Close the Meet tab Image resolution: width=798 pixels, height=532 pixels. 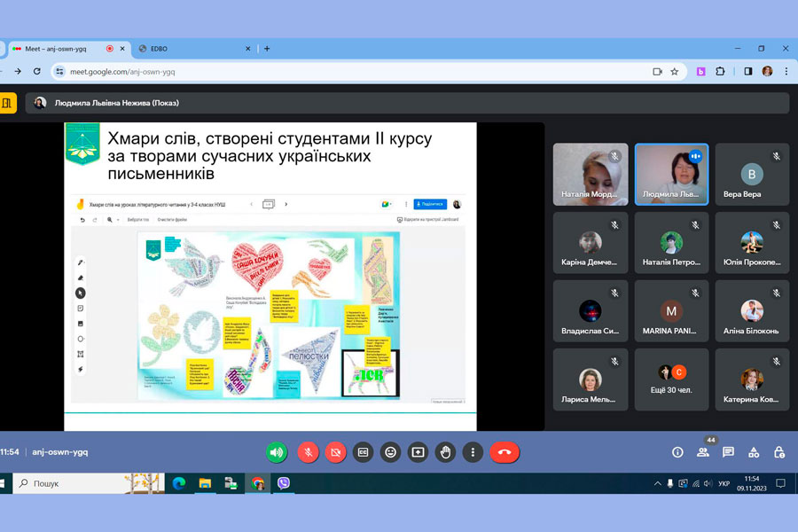click(122, 49)
